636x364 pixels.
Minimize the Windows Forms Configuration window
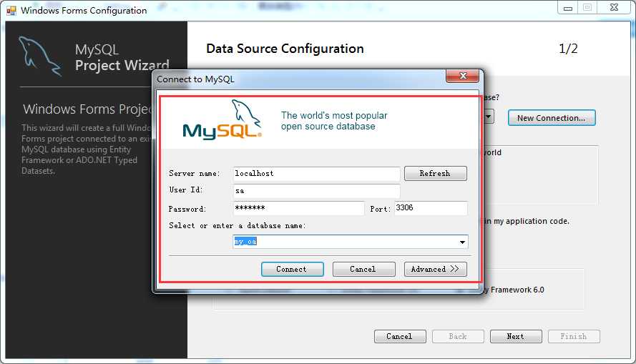point(568,8)
